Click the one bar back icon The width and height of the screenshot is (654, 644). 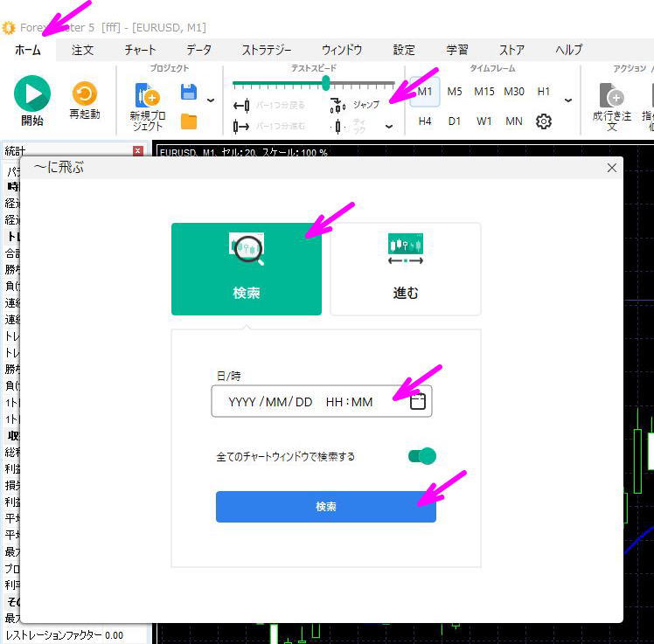[x=242, y=105]
